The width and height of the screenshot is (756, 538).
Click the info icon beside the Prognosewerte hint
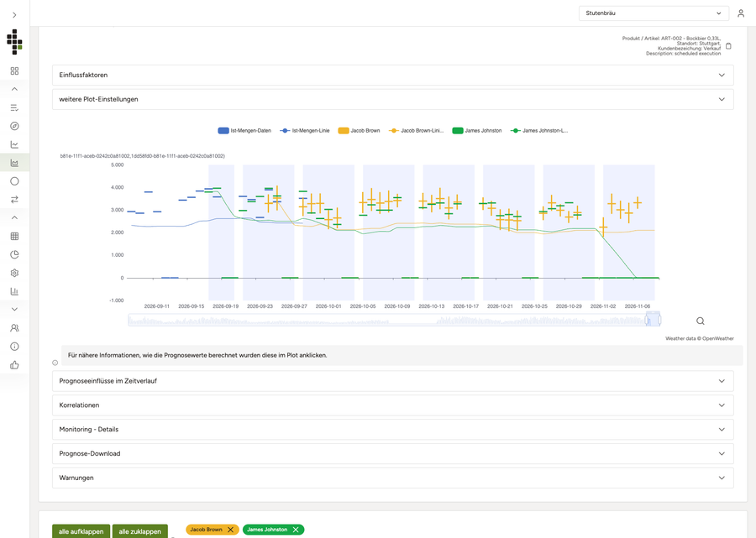coord(55,363)
